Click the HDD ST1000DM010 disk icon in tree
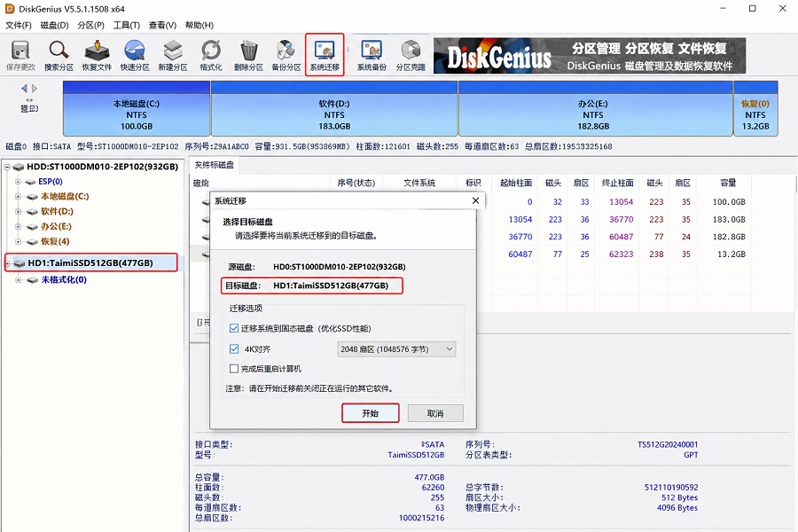The height and width of the screenshot is (532, 798). [x=20, y=167]
